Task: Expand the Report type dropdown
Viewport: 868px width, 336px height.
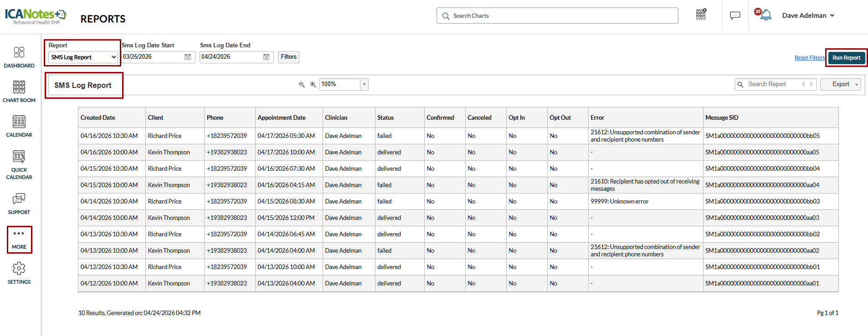Action: coord(82,57)
